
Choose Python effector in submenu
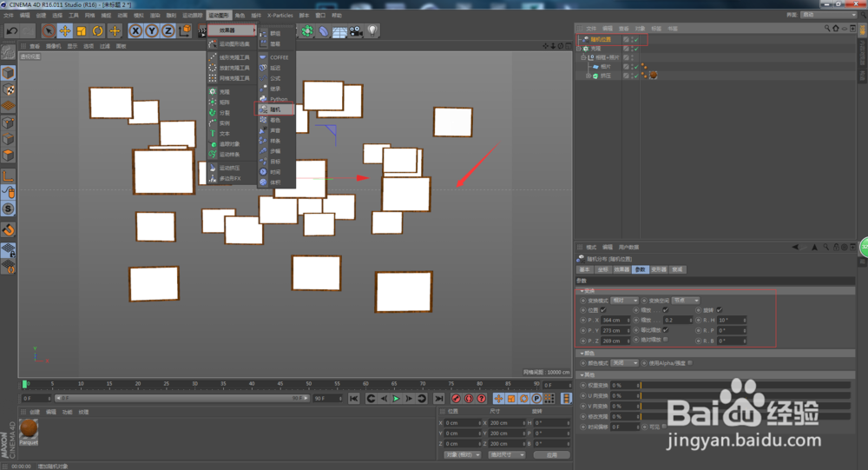click(276, 99)
